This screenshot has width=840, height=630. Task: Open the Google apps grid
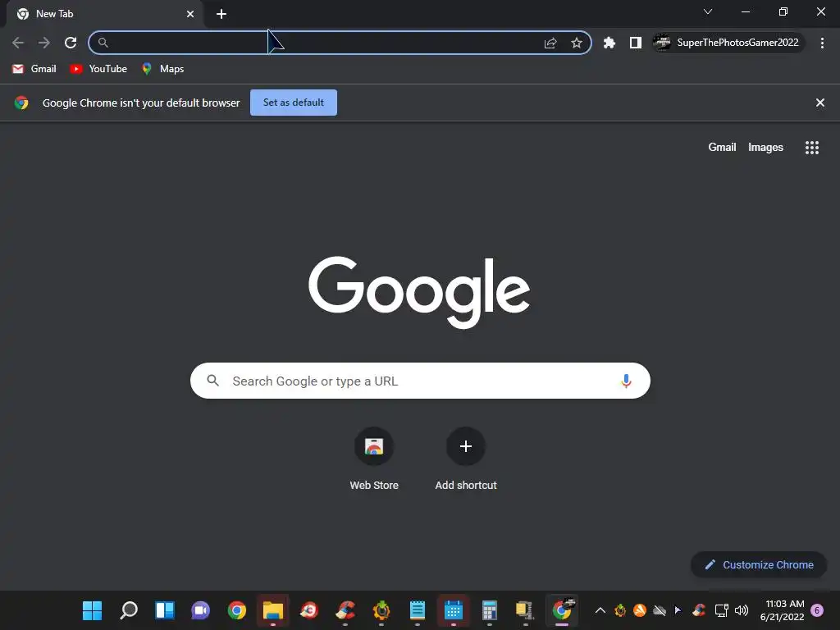[x=812, y=148]
